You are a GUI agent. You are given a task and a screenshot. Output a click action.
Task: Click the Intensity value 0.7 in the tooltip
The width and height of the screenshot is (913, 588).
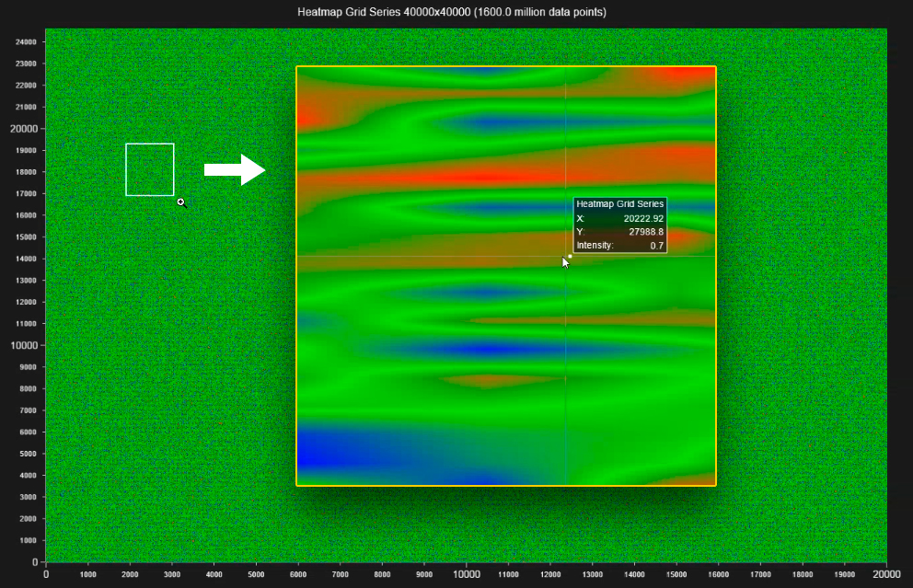click(x=658, y=245)
